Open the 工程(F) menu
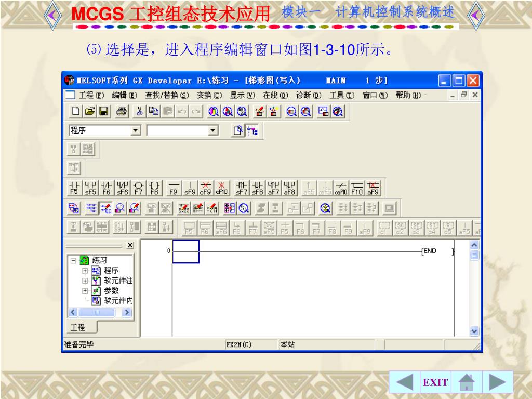Image resolution: width=532 pixels, height=399 pixels. coord(91,96)
